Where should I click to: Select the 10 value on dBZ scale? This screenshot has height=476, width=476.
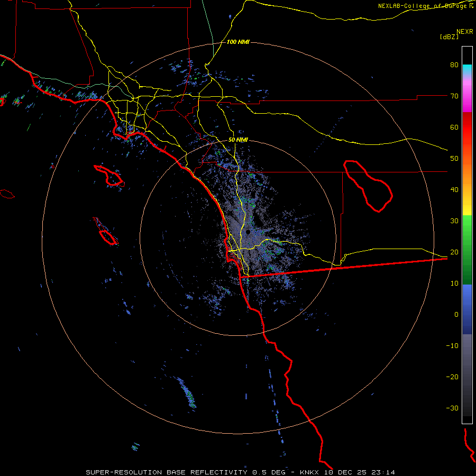(454, 283)
